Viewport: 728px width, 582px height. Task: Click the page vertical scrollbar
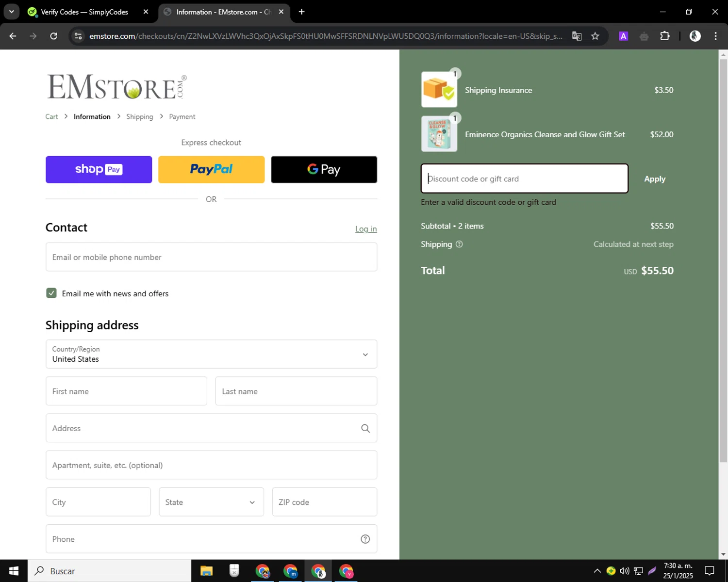[x=723, y=262]
